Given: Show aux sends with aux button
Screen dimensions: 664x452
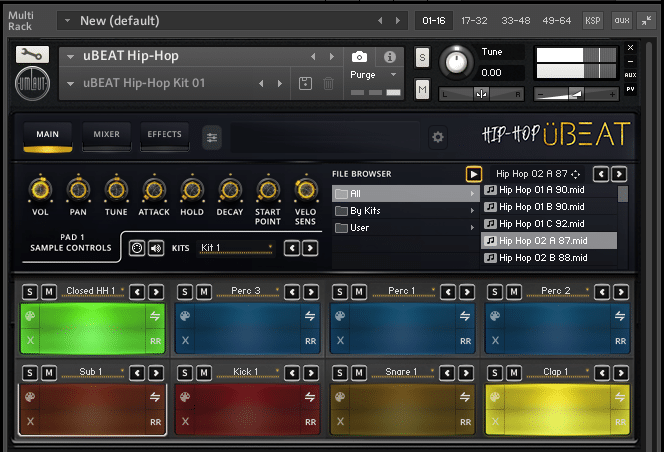Looking at the screenshot, I should tap(622, 20).
